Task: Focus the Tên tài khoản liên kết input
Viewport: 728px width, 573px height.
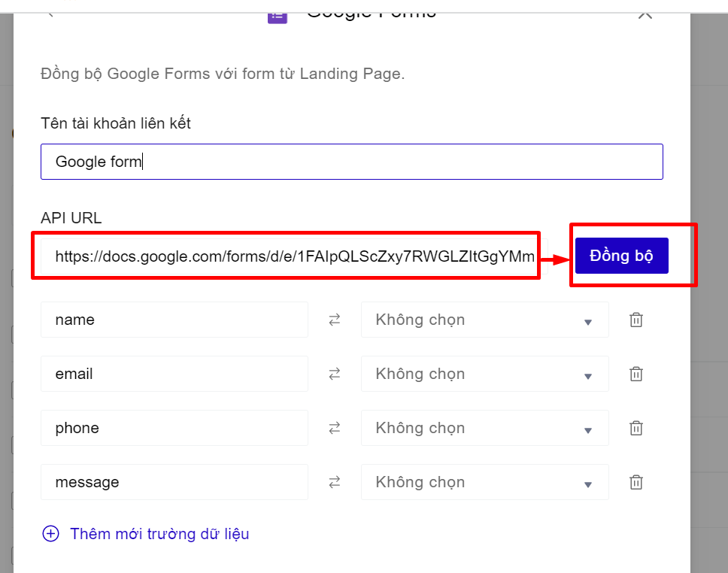Action: (x=351, y=162)
